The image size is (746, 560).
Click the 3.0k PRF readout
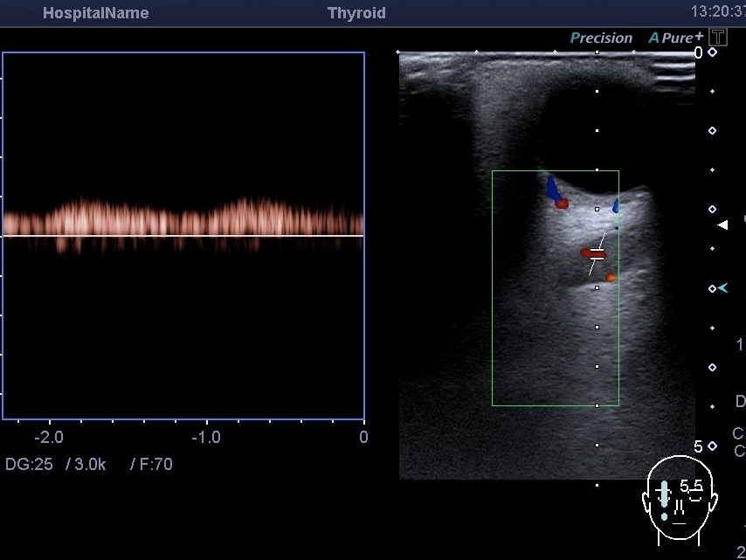[88, 465]
